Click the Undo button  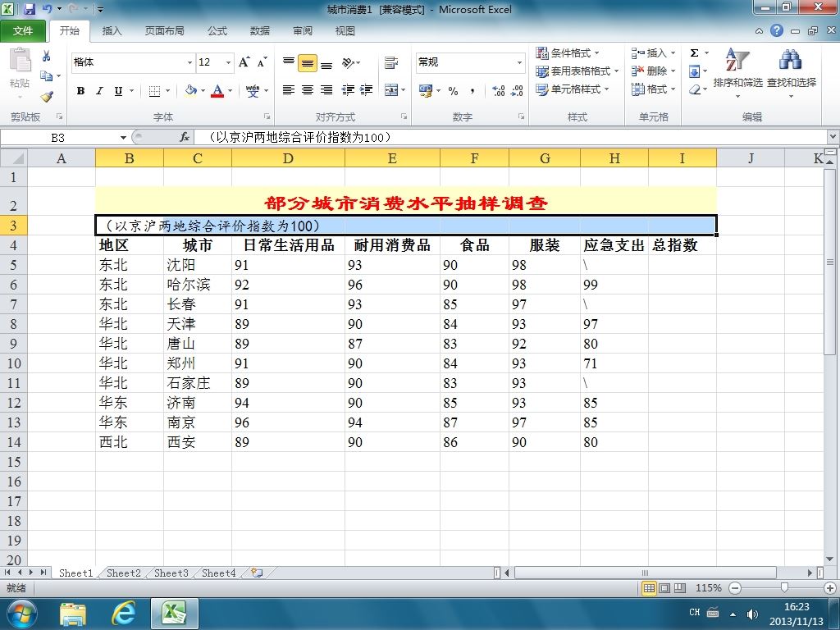(47, 9)
